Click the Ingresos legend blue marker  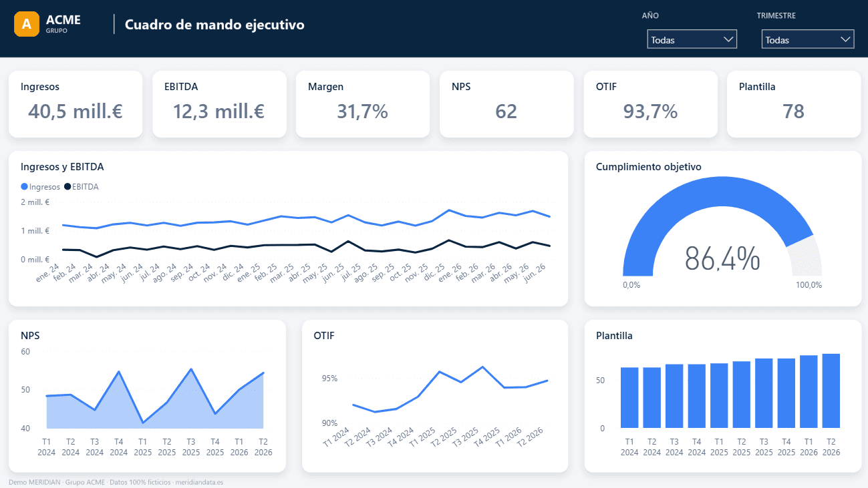25,187
